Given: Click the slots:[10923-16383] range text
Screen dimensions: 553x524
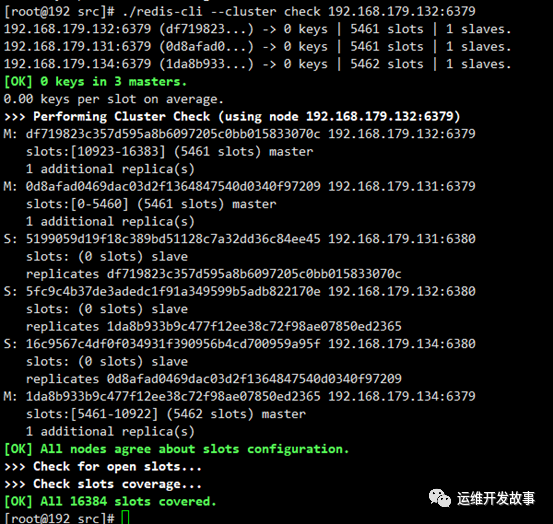Looking at the screenshot, I should click(x=95, y=151).
